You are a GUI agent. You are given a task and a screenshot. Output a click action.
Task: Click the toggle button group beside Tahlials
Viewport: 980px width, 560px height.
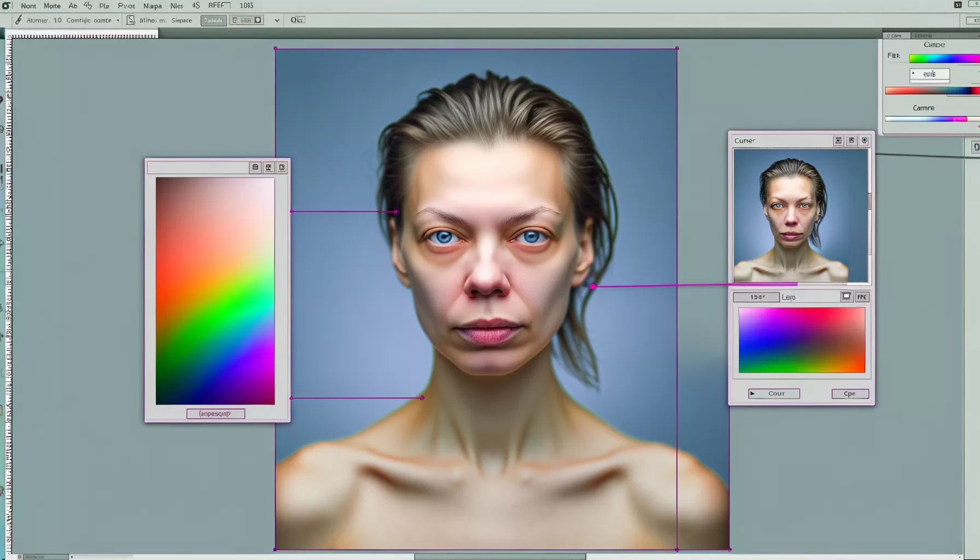point(246,20)
